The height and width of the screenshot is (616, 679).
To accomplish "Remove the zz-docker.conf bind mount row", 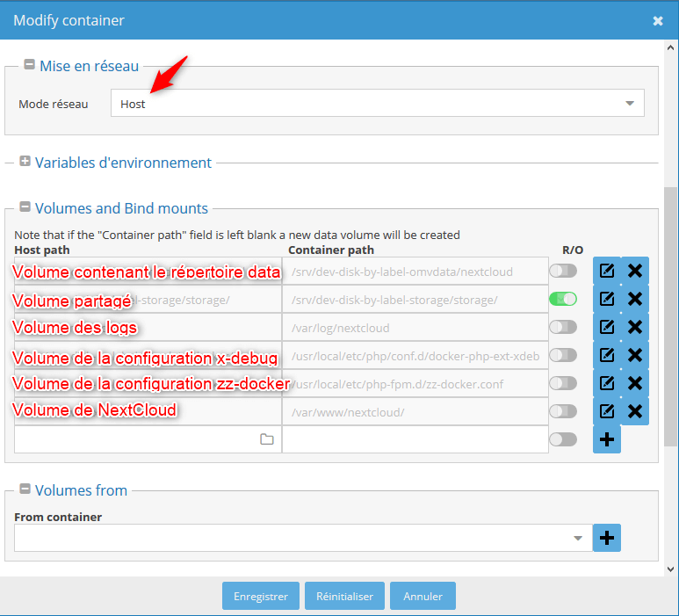I will tap(635, 383).
